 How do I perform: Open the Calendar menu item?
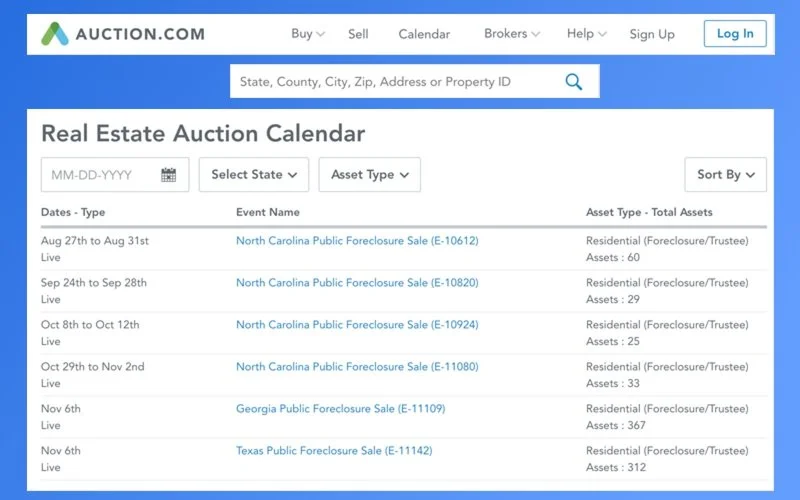424,34
